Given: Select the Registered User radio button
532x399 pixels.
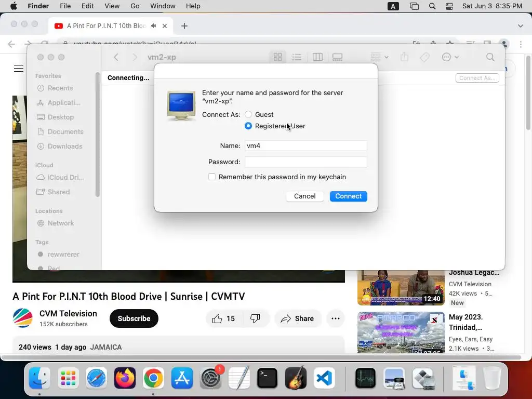Looking at the screenshot, I should coord(248,126).
